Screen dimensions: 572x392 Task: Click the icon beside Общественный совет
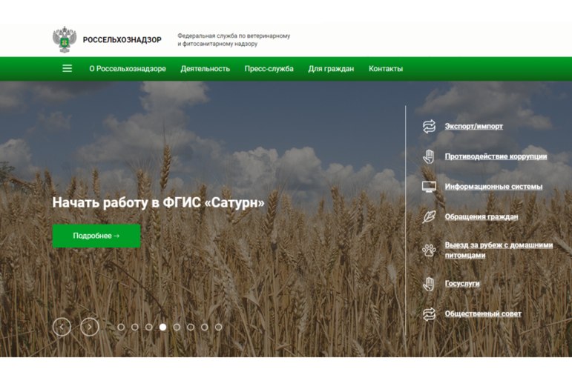click(429, 314)
